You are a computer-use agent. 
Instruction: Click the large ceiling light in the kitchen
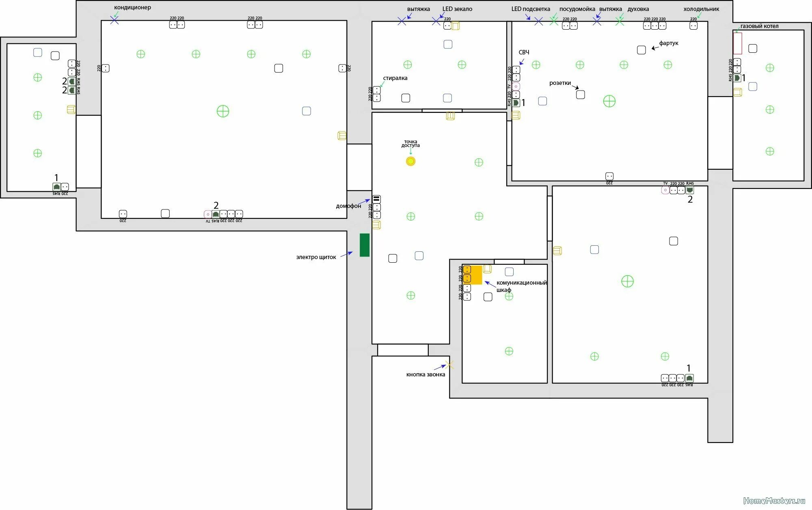[609, 101]
